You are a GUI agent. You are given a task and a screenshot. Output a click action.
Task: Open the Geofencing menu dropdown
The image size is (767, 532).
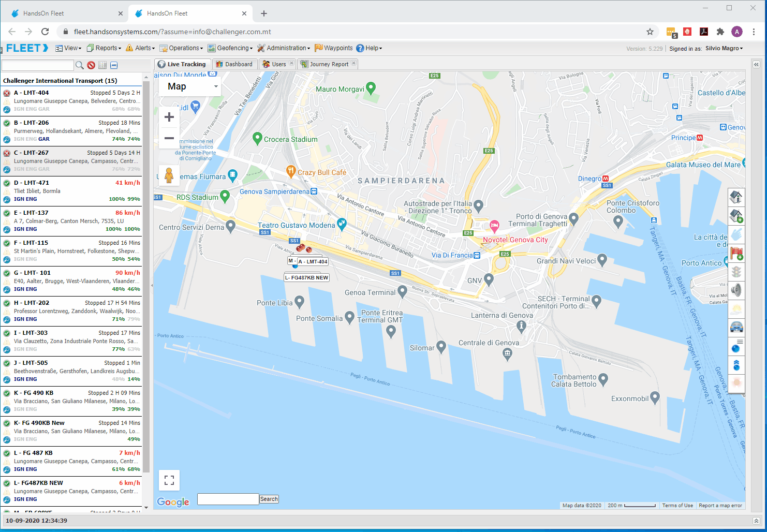[230, 48]
